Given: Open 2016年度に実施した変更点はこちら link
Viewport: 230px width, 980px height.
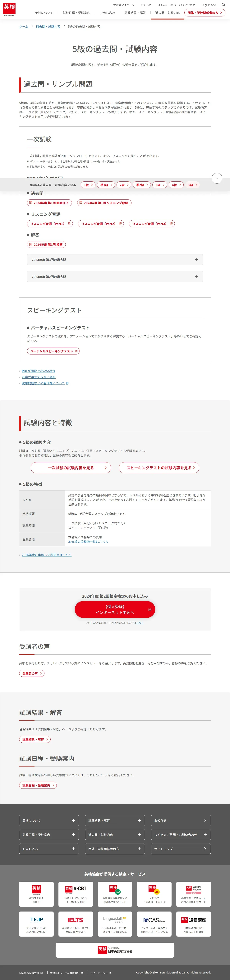Looking at the screenshot, I should (x=47, y=555).
